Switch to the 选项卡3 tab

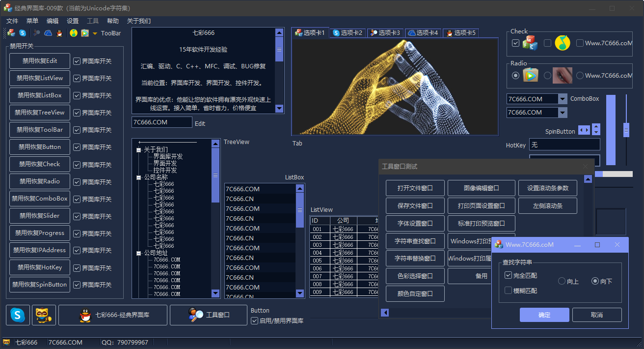point(385,33)
